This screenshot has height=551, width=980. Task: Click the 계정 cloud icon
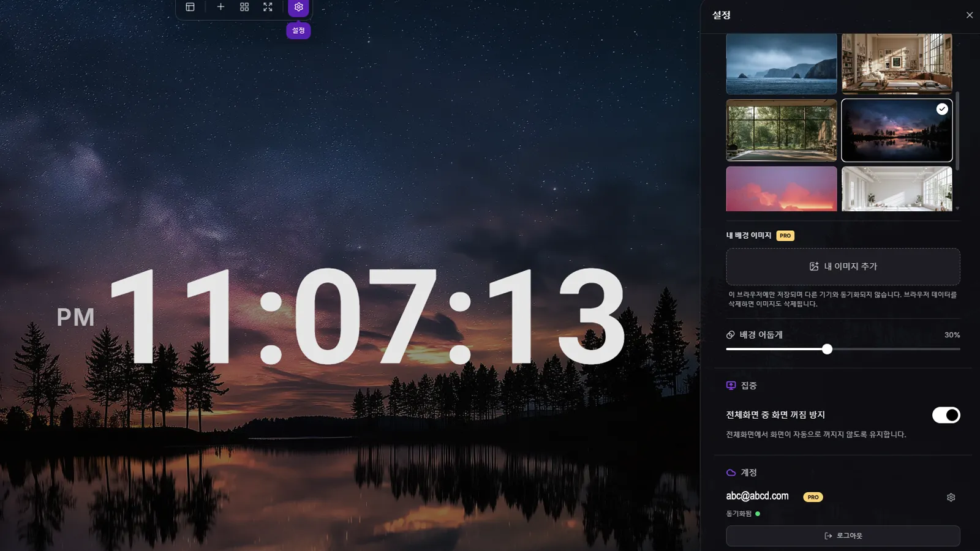coord(731,473)
